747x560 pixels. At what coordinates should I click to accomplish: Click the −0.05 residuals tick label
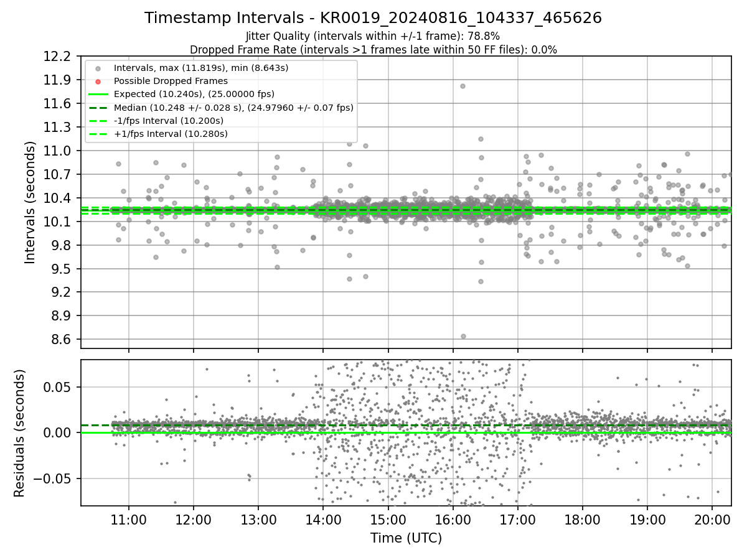[52, 478]
